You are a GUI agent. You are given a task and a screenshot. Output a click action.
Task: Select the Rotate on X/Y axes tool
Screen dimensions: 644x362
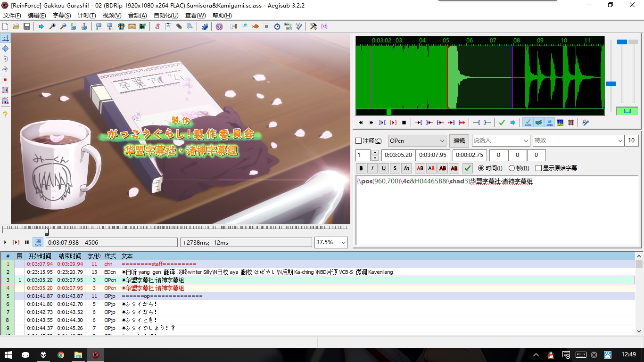(5, 69)
